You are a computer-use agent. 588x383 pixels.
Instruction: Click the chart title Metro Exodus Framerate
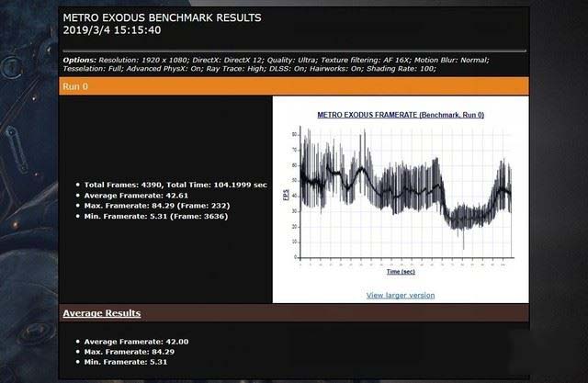point(400,116)
